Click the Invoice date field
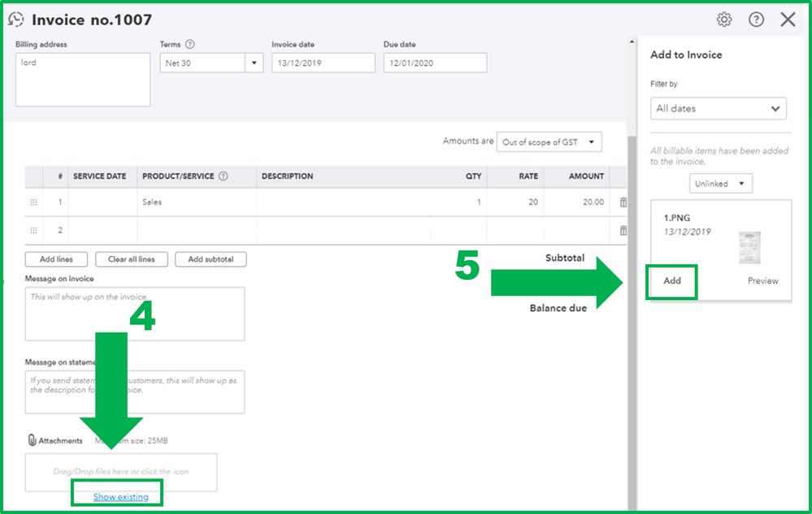Image resolution: width=812 pixels, height=514 pixels. [323, 63]
